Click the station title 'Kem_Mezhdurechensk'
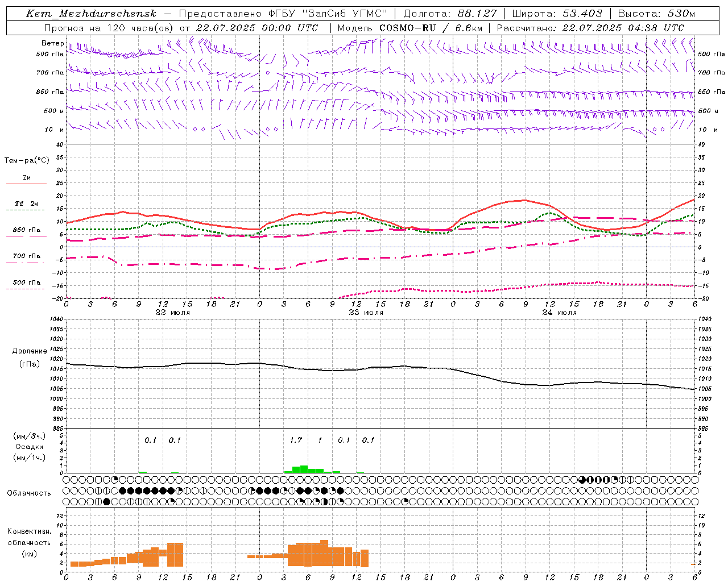This screenshot has width=728, height=582. pyautogui.click(x=91, y=14)
